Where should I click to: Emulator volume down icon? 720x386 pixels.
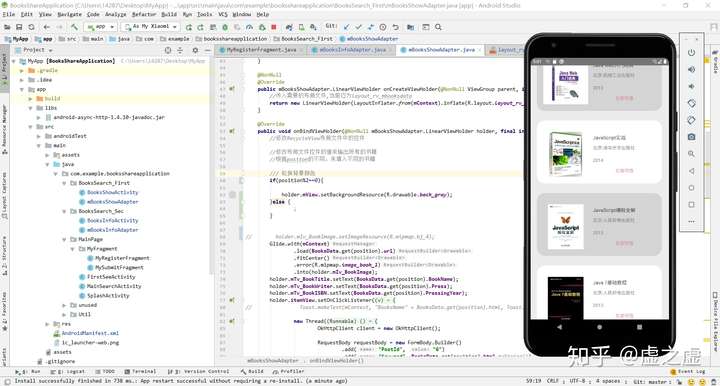(x=691, y=86)
